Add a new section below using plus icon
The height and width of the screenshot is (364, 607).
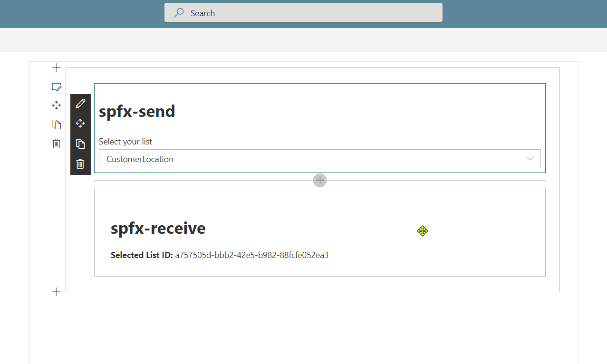pos(56,292)
